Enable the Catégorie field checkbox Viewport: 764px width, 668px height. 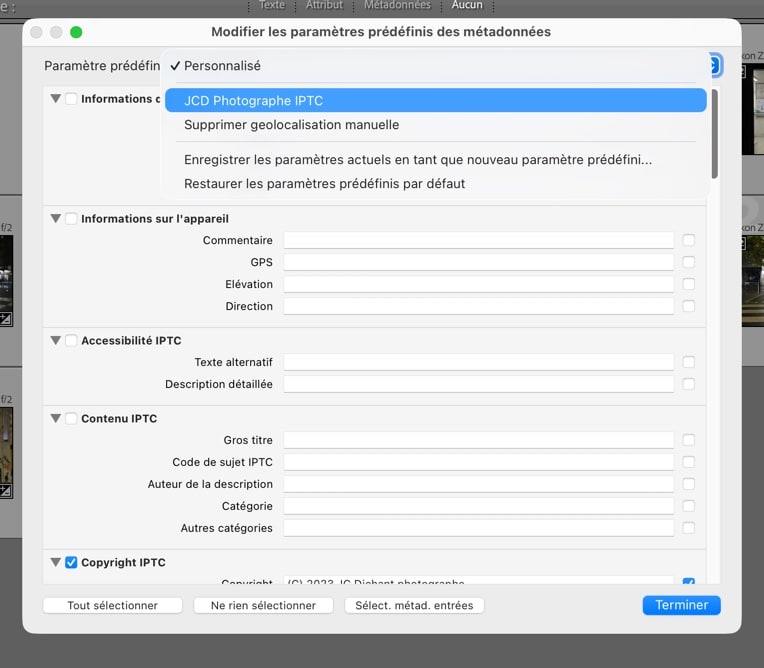point(688,506)
